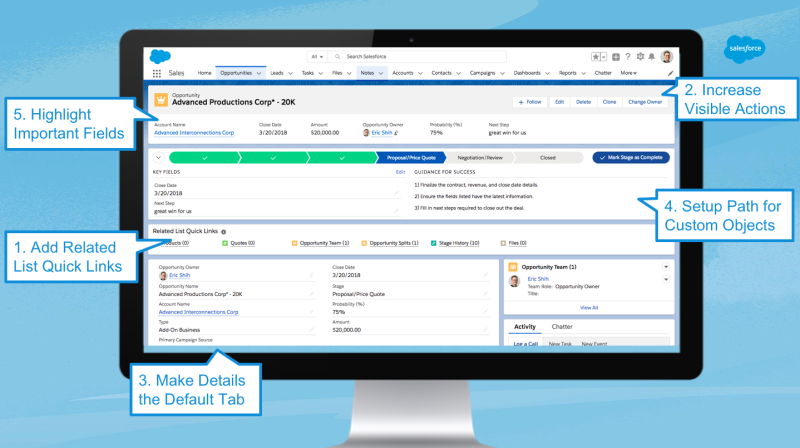
Task: Select the Proposal/Price Quote path stage
Action: click(411, 158)
